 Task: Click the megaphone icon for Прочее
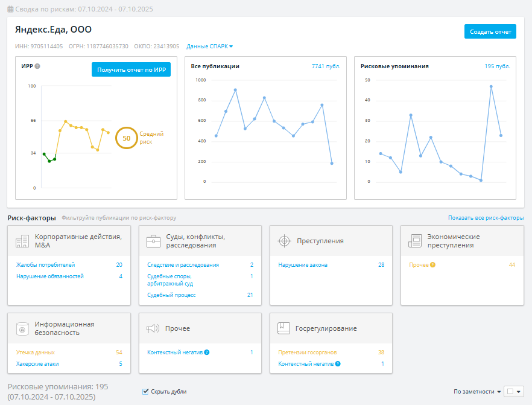tap(153, 328)
